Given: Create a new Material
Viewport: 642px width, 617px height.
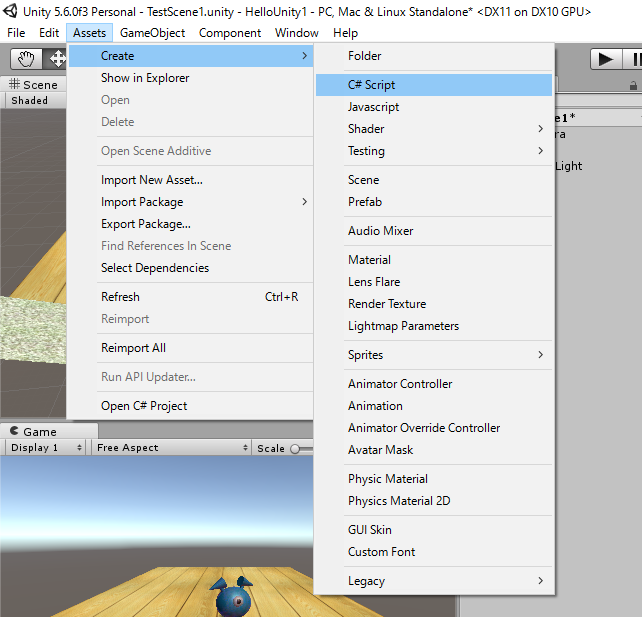Looking at the screenshot, I should [434, 260].
